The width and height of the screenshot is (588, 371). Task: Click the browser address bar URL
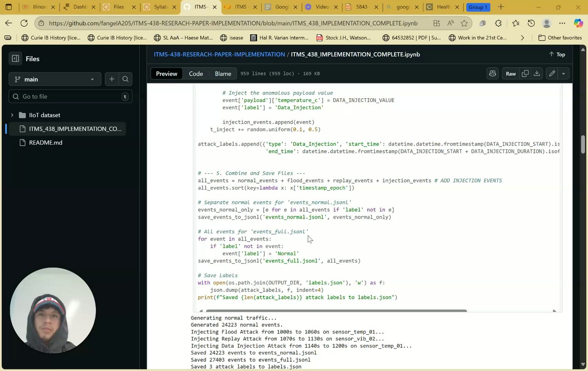click(x=233, y=23)
